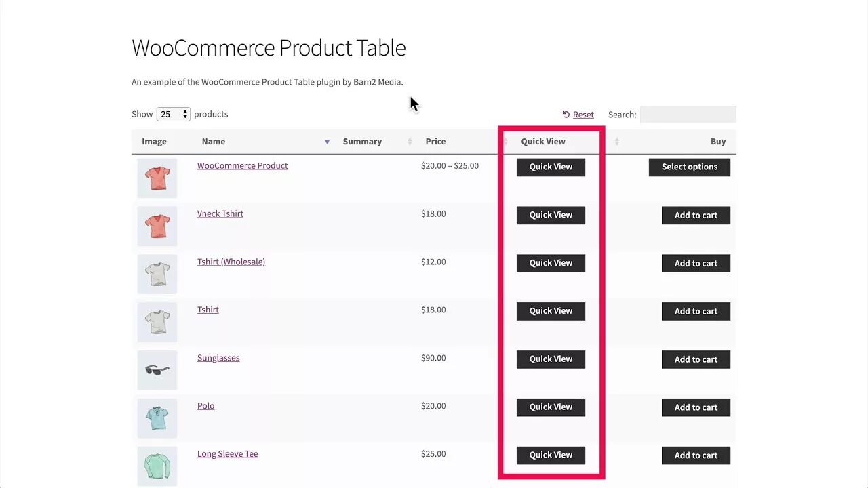Viewport: 868px width, 488px height.
Task: Sort by the Summary column arrow
Action: coord(410,142)
